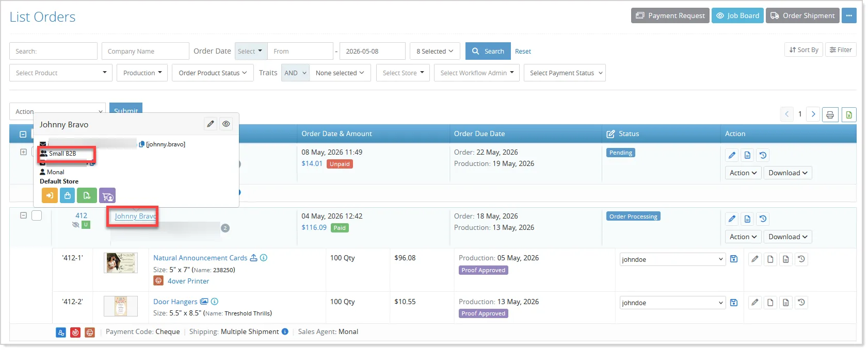Open the three-dots more options menu
The width and height of the screenshot is (868, 350).
pos(849,15)
